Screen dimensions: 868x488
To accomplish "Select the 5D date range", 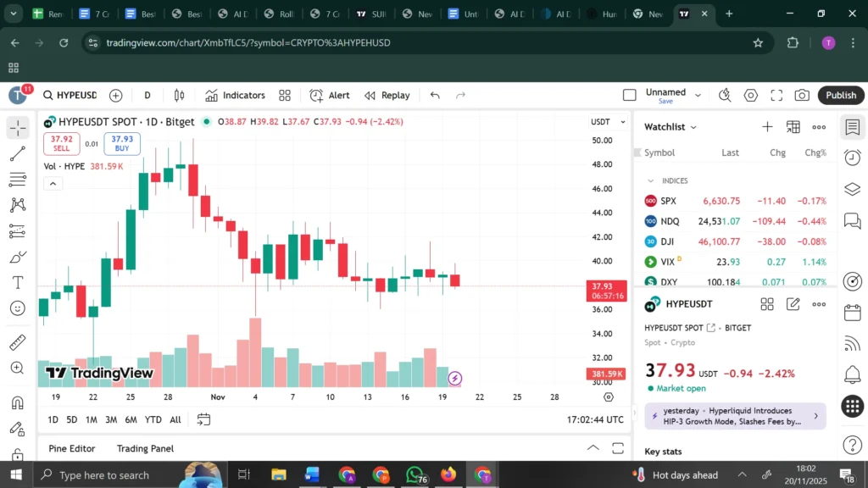I will tap(71, 419).
